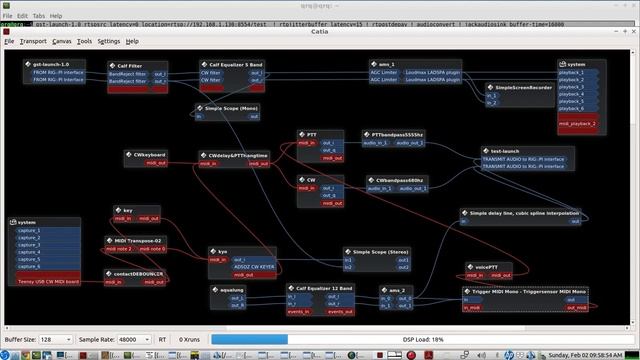Viewport: 640px width, 360px height.
Task: Open the Tabs menu in the terminal window
Action: 39,16
